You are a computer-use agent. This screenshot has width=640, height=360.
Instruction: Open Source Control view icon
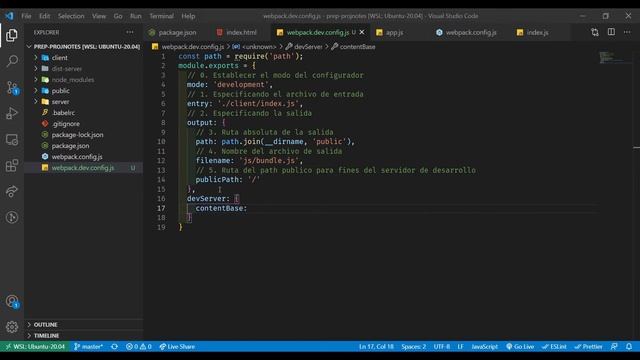[x=12, y=88]
